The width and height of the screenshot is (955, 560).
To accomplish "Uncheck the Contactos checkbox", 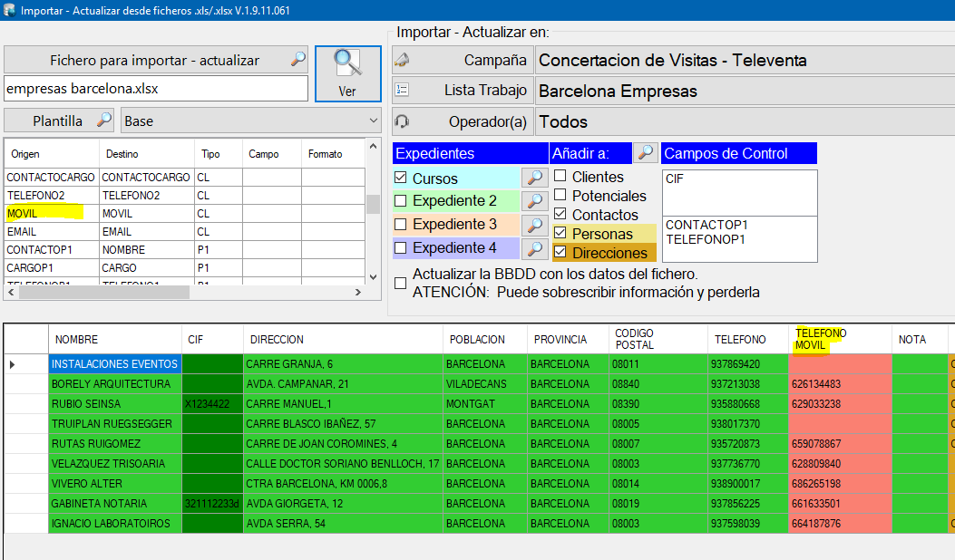I will tap(560, 214).
